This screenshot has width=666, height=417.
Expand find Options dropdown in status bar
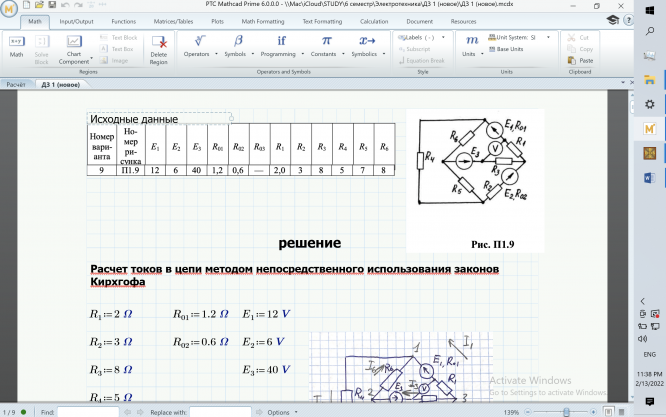click(x=282, y=411)
